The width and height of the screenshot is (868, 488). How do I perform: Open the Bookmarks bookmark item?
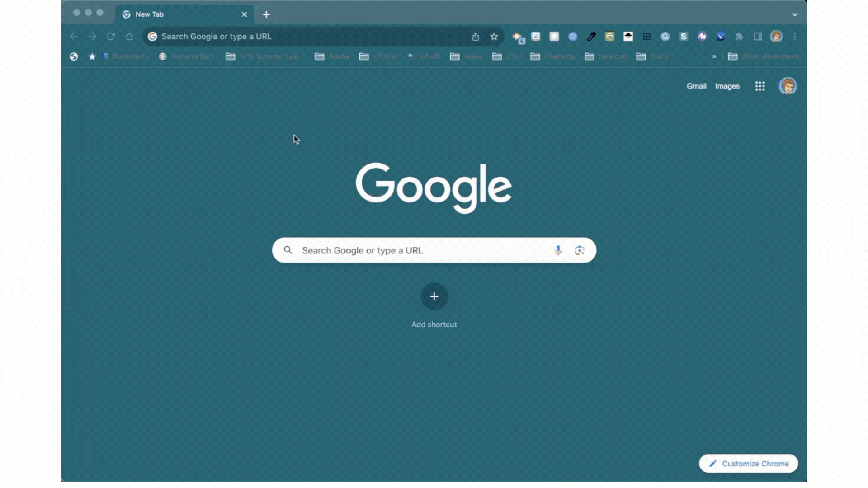click(126, 56)
